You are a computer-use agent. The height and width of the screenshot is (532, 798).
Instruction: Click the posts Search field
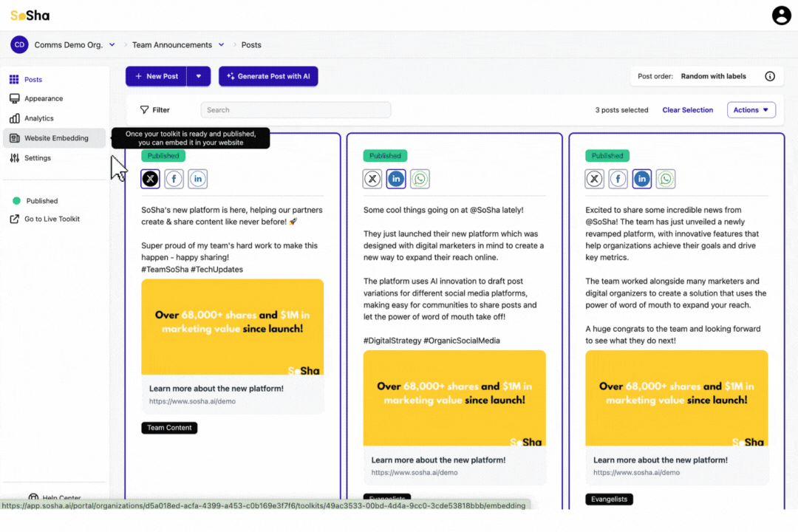pyautogui.click(x=296, y=110)
